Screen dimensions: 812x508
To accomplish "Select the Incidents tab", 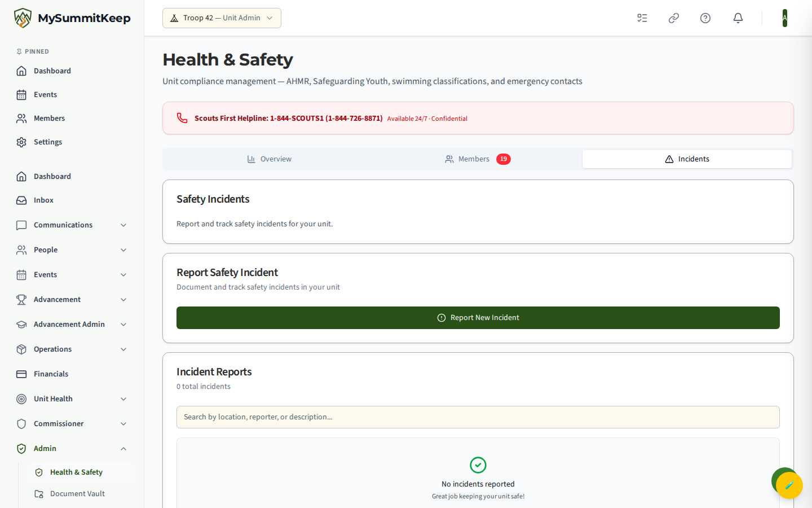I will point(687,159).
